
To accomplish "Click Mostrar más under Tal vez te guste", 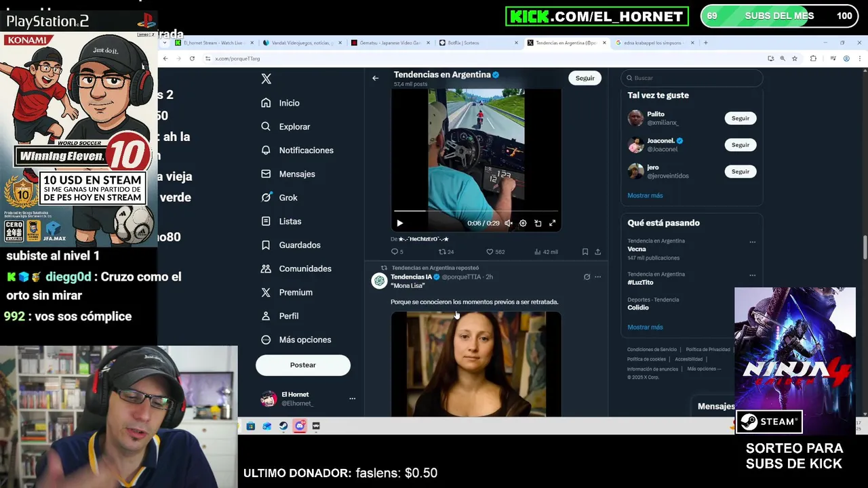I will tap(645, 196).
